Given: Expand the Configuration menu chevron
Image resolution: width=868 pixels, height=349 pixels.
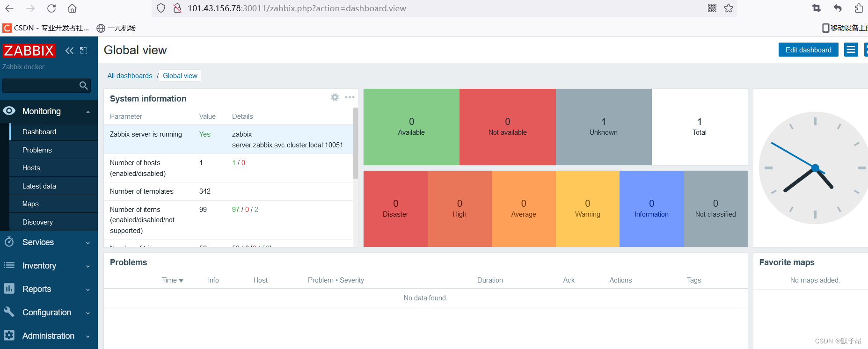Looking at the screenshot, I should [88, 313].
